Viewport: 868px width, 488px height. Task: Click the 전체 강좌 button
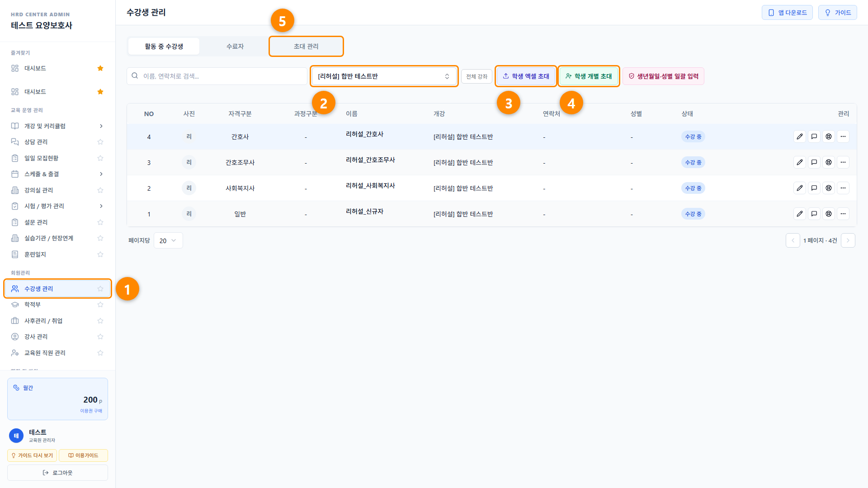coord(476,76)
